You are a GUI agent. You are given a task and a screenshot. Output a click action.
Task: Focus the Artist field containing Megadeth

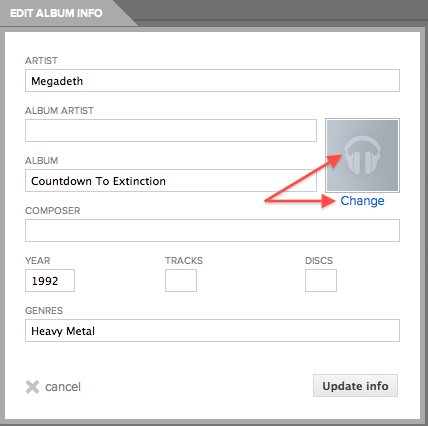pos(212,80)
